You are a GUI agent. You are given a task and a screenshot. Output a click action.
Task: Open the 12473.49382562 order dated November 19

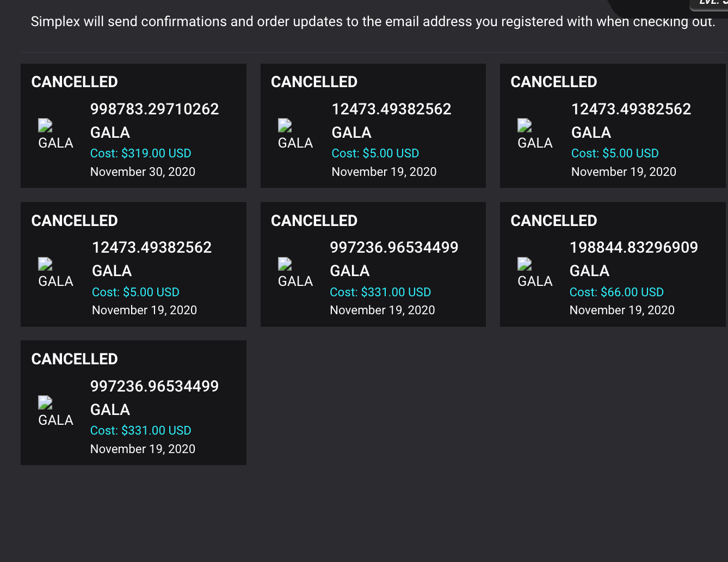(373, 126)
